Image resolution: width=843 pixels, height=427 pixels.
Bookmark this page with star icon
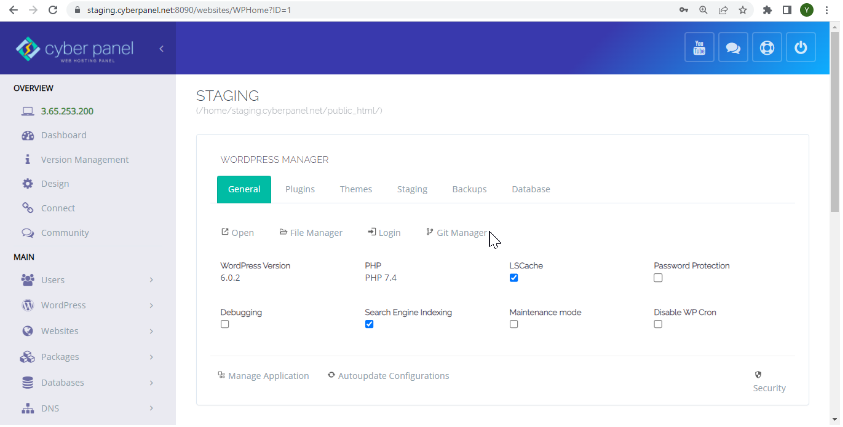(742, 10)
